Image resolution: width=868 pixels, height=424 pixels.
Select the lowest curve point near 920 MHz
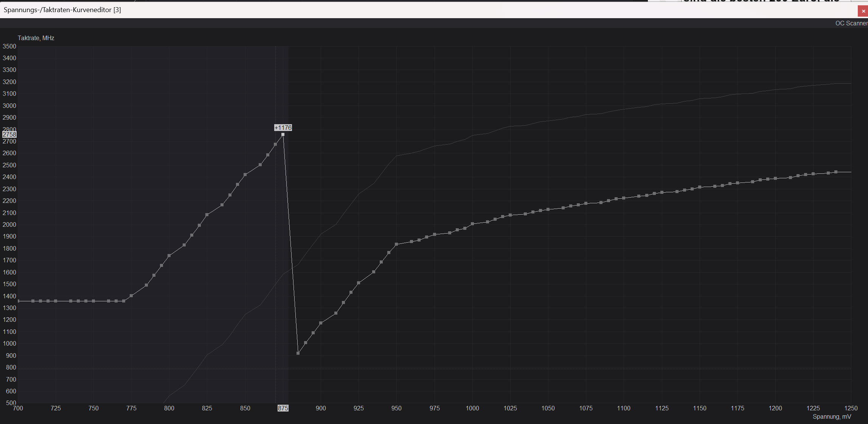click(298, 353)
